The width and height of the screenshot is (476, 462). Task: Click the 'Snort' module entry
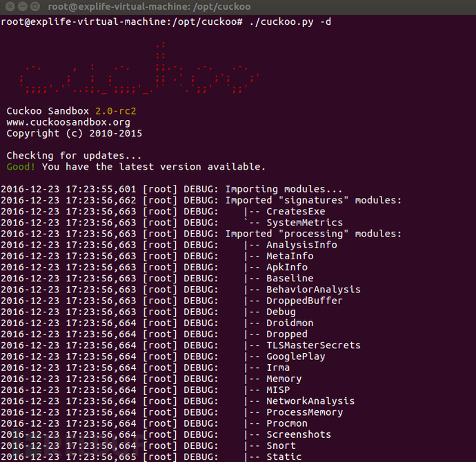click(x=281, y=445)
